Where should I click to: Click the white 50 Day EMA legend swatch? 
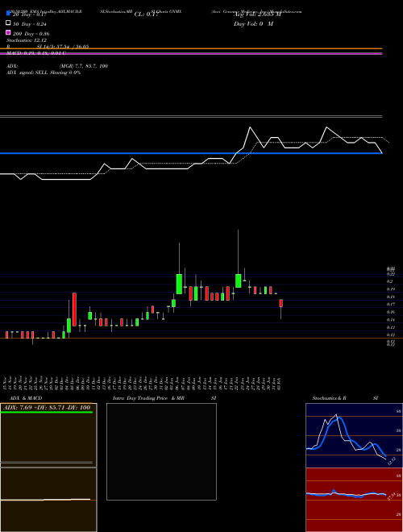click(x=9, y=23)
